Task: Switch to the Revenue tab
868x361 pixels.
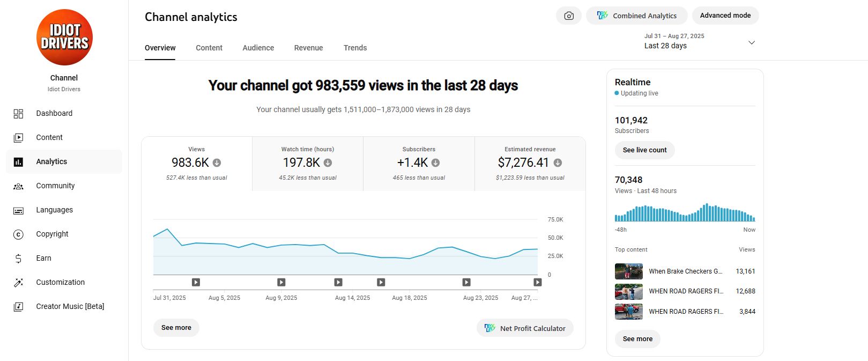Action: click(308, 48)
